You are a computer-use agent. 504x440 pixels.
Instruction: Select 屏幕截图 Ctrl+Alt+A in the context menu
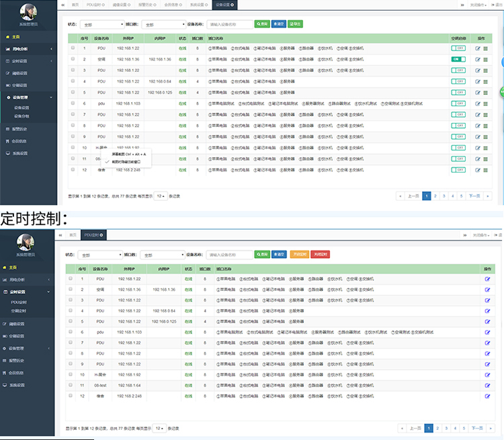tap(128, 154)
